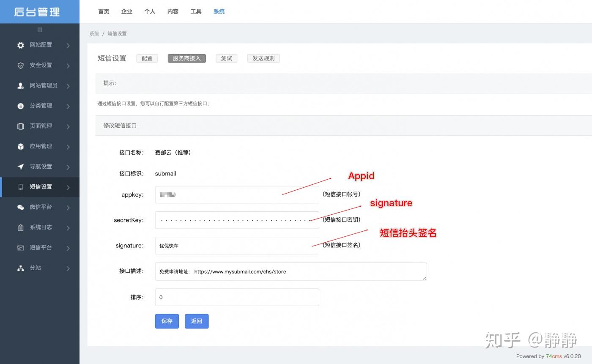Image resolution: width=592 pixels, height=364 pixels.
Task: Click the 导航设置 arrow icon
Action: click(x=20, y=167)
